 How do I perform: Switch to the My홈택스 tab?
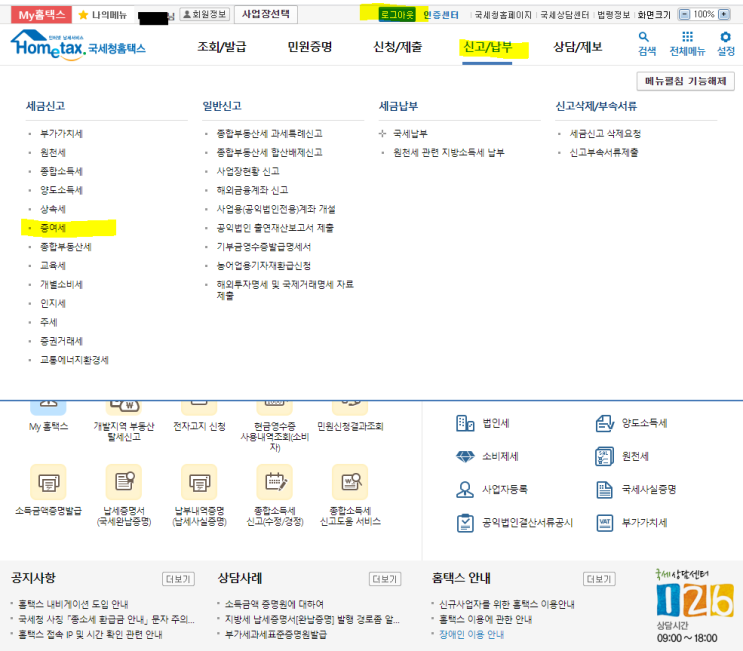tap(41, 15)
